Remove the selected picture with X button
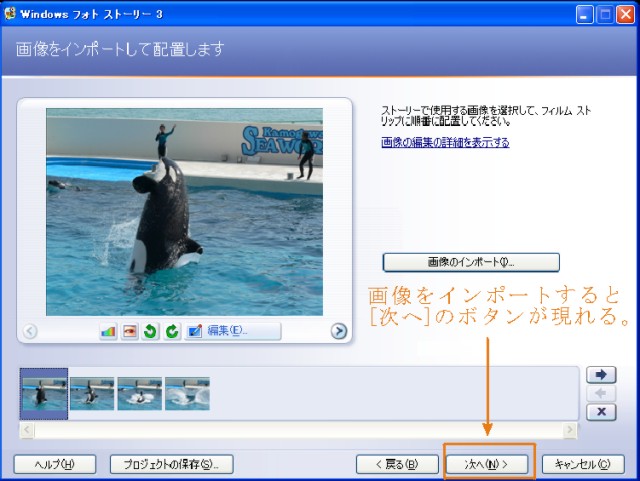Screen dimensions: 640x481 [x=601, y=412]
